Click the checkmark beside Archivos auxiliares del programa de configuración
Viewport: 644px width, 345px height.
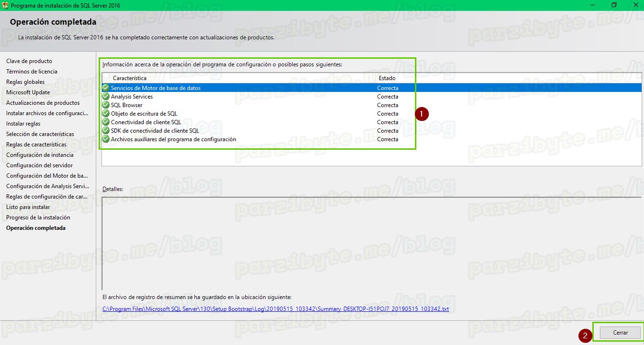(x=105, y=139)
